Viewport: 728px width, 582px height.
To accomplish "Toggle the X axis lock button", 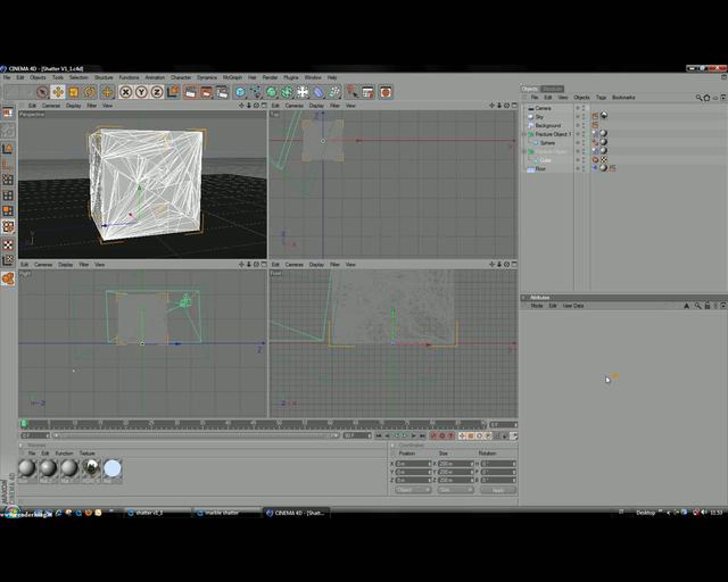I will tap(126, 92).
